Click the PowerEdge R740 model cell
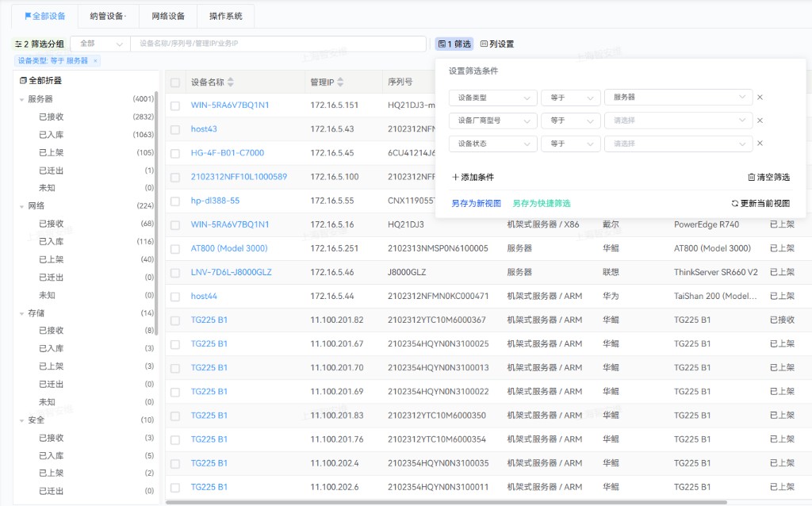 click(707, 224)
